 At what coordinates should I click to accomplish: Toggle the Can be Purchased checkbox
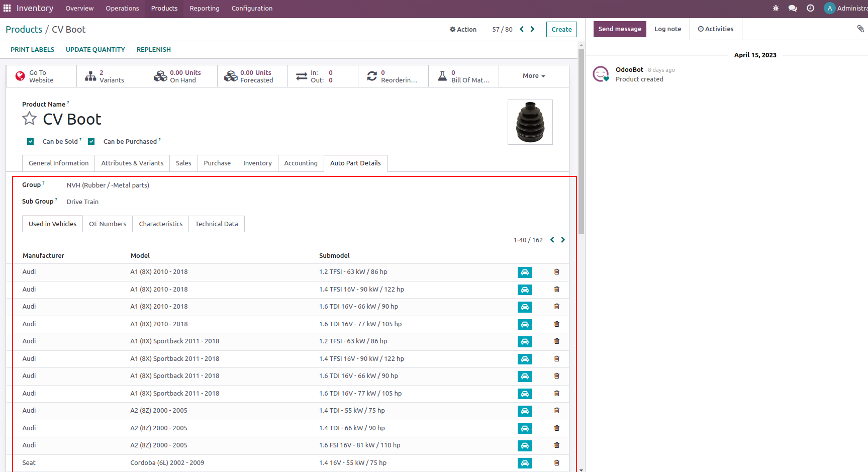pyautogui.click(x=91, y=142)
